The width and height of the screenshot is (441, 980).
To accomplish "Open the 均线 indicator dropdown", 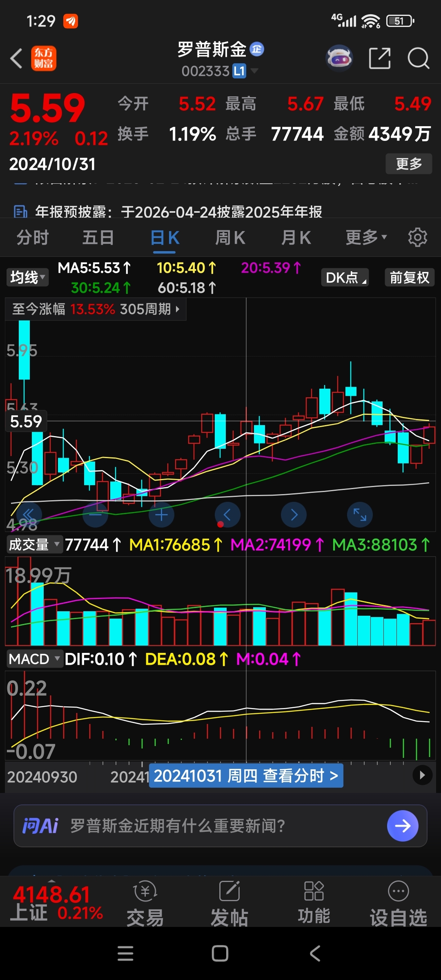I will click(27, 277).
